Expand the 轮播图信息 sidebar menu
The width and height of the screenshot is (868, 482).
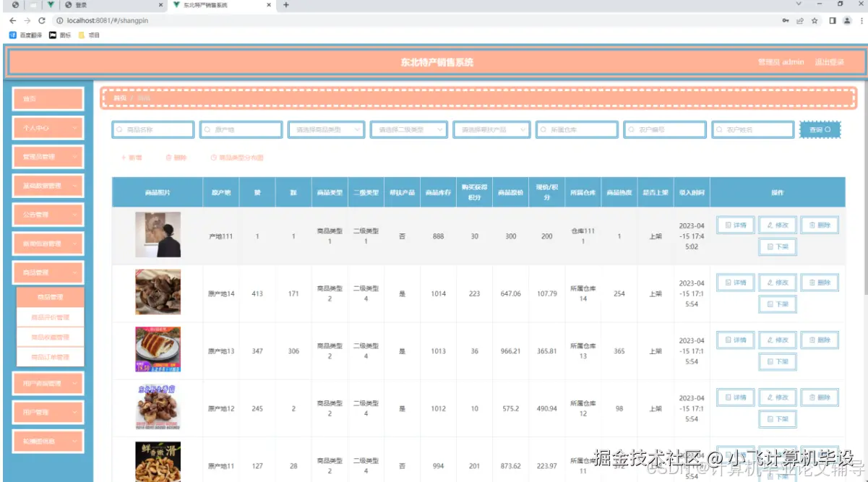pos(48,441)
